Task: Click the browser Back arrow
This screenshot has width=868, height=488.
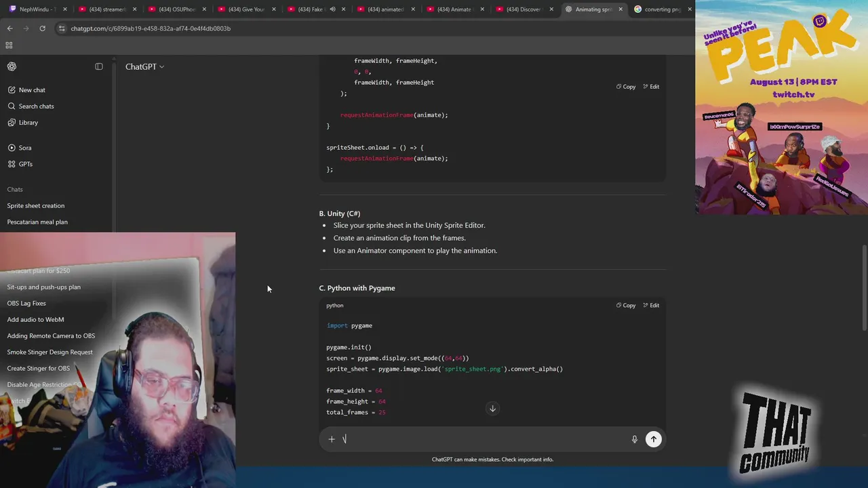Action: click(x=9, y=28)
